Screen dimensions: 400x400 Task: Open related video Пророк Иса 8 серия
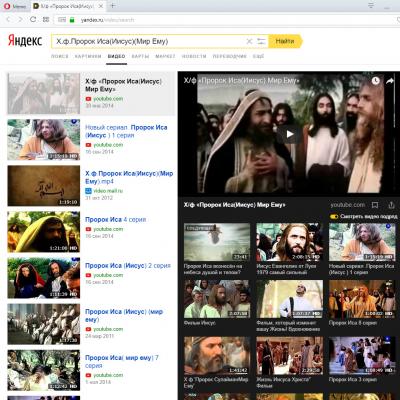362,299
